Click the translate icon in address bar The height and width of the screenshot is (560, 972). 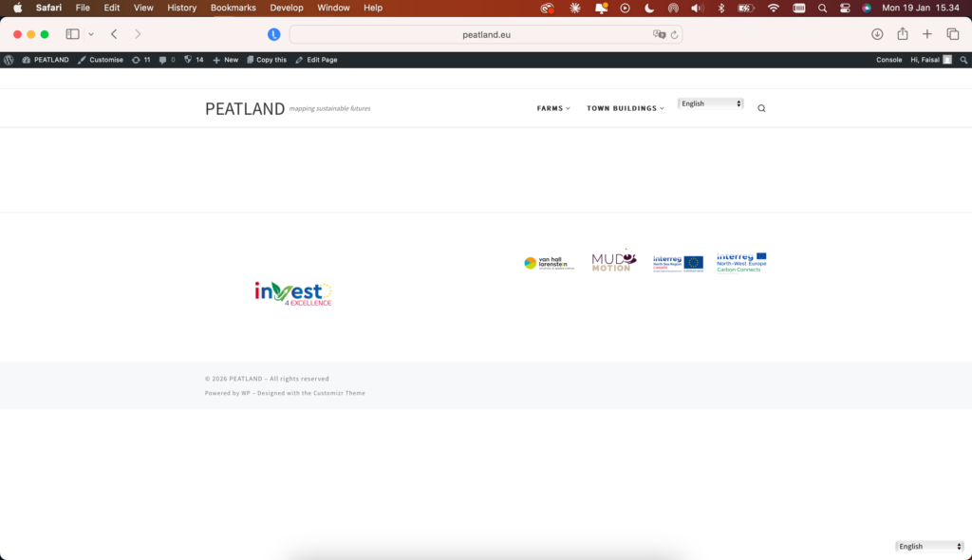tap(659, 34)
